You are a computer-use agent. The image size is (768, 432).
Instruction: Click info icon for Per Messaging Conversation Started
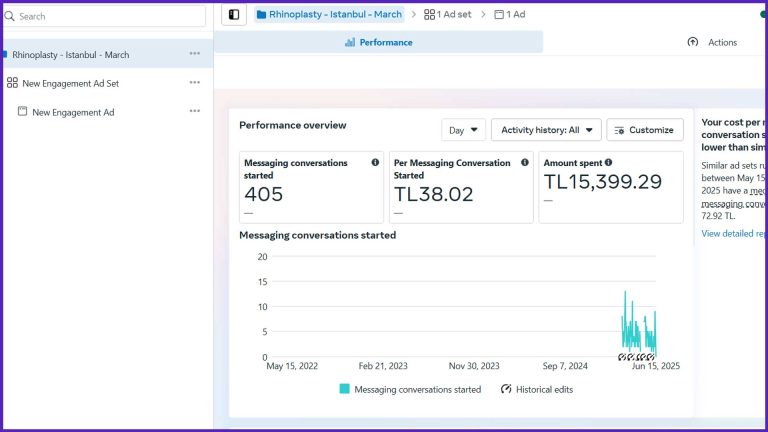click(x=525, y=162)
